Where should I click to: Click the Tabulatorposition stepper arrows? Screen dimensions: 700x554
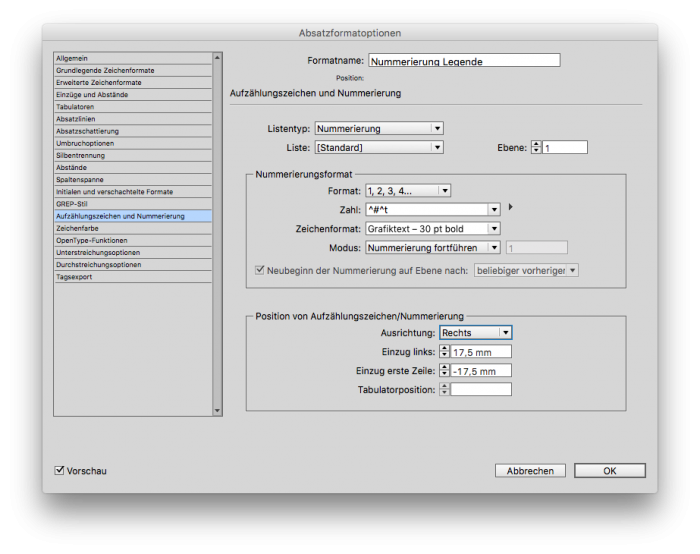click(444, 389)
